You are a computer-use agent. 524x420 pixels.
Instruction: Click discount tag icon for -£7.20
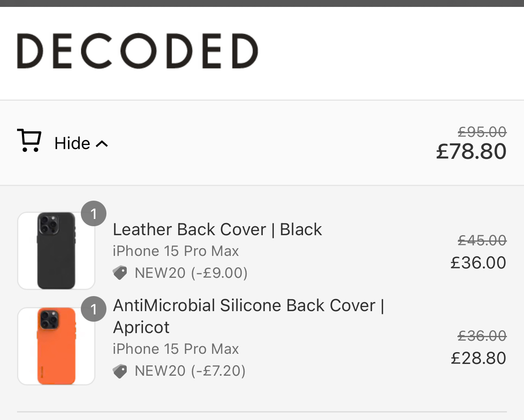click(x=120, y=371)
